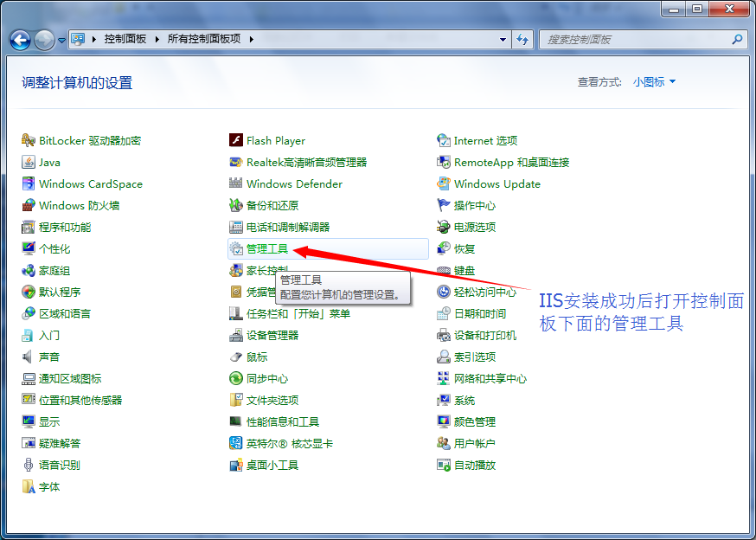Open the 区域和语言 link

65,314
